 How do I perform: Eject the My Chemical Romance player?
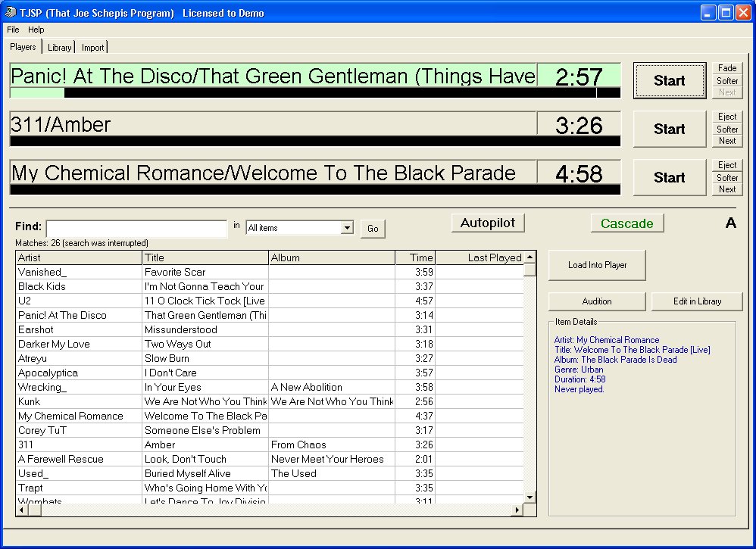[727, 165]
